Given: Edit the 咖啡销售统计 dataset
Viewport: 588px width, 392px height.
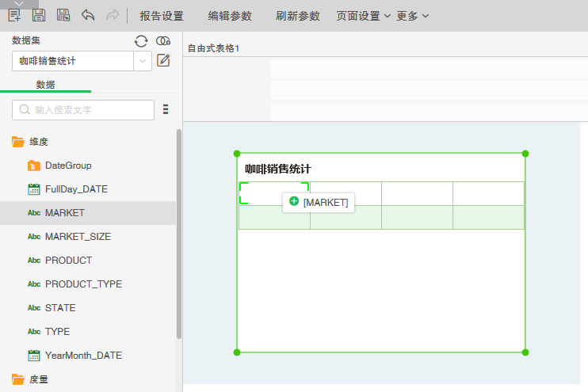Looking at the screenshot, I should click(163, 60).
